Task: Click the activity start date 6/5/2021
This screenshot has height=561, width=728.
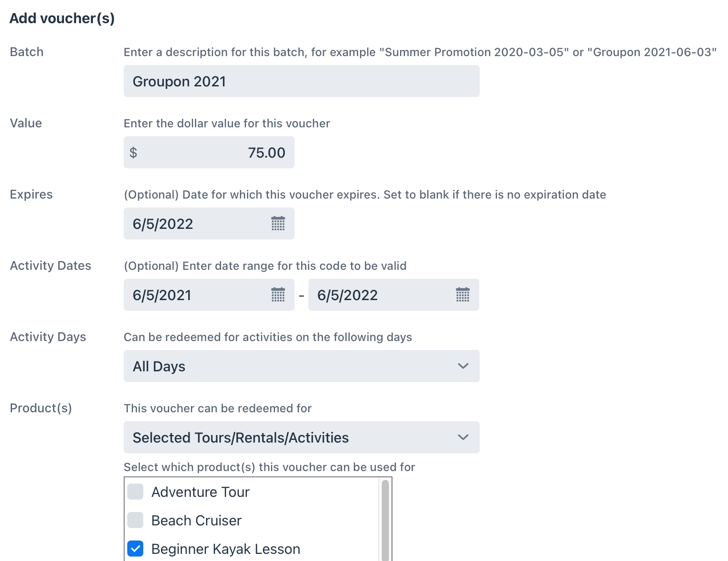Action: coord(209,295)
